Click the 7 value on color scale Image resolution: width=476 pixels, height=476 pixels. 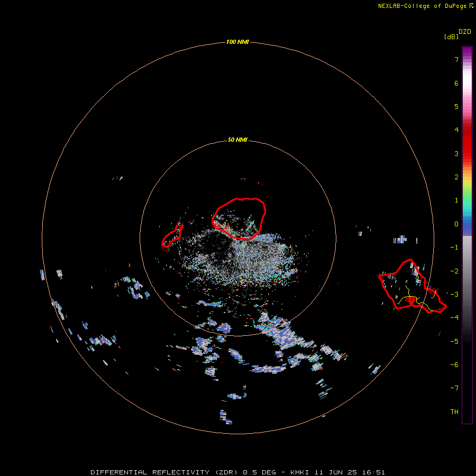pyautogui.click(x=456, y=59)
